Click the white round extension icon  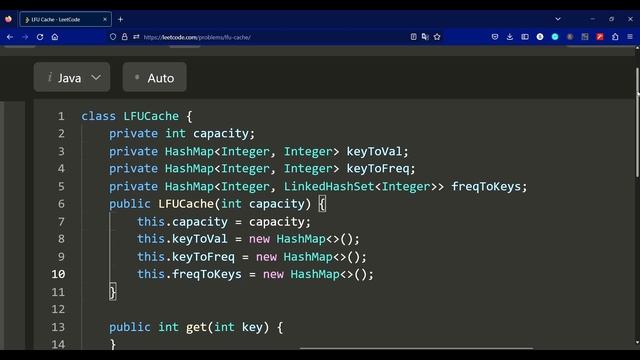click(540, 37)
